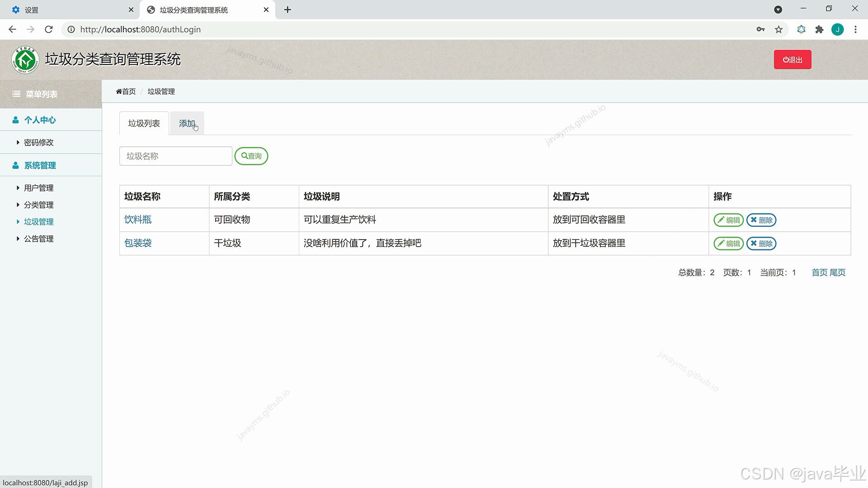Edit the 饮料瓶 row
868x488 pixels.
[728, 220]
